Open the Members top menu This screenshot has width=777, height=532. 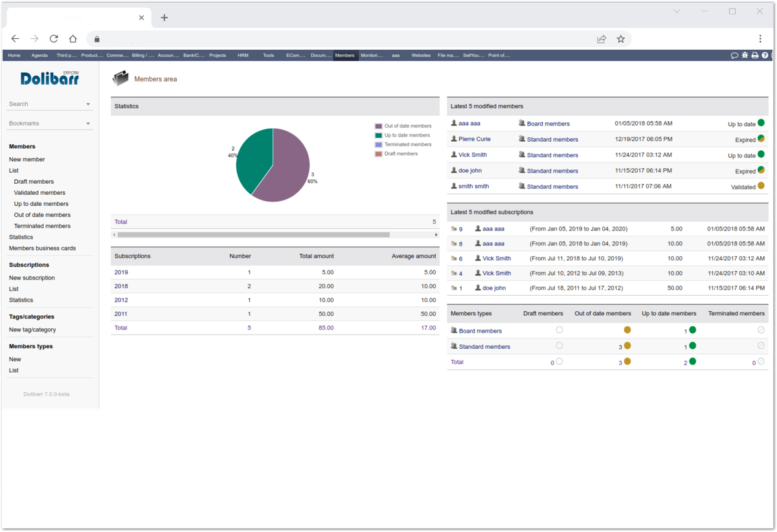click(x=344, y=56)
